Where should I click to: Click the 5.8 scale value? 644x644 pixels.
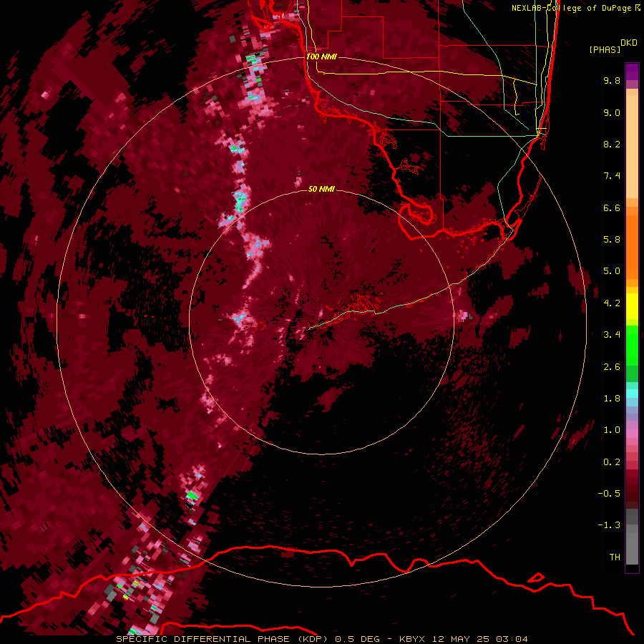click(x=612, y=240)
